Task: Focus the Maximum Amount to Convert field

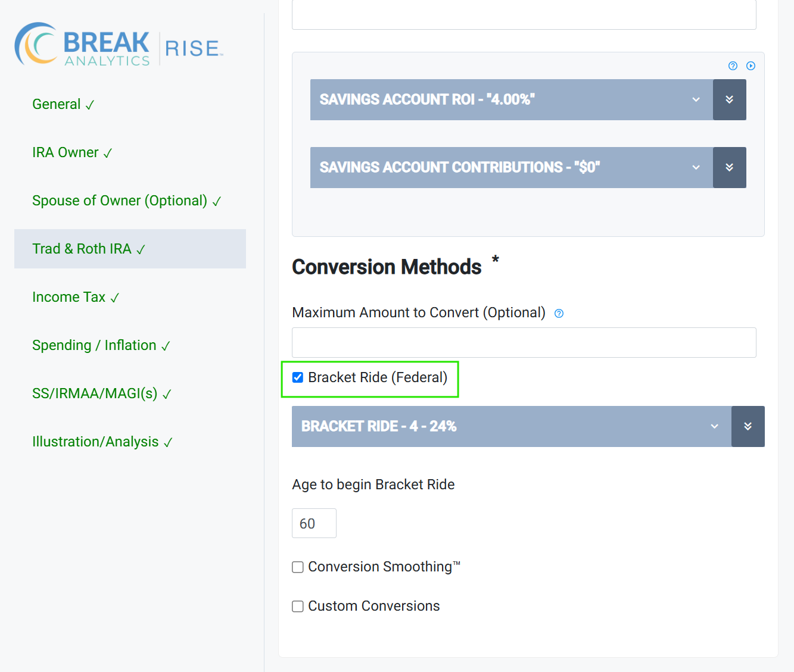Action: [524, 343]
